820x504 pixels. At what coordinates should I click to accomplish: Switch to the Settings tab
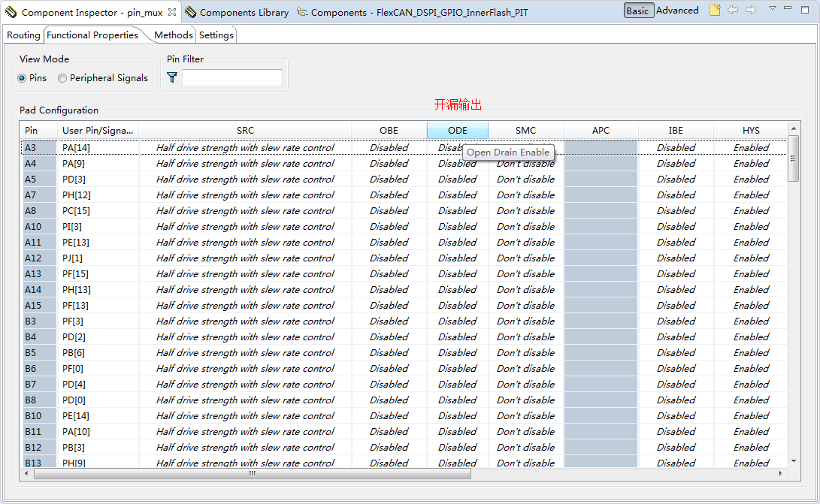pos(216,35)
